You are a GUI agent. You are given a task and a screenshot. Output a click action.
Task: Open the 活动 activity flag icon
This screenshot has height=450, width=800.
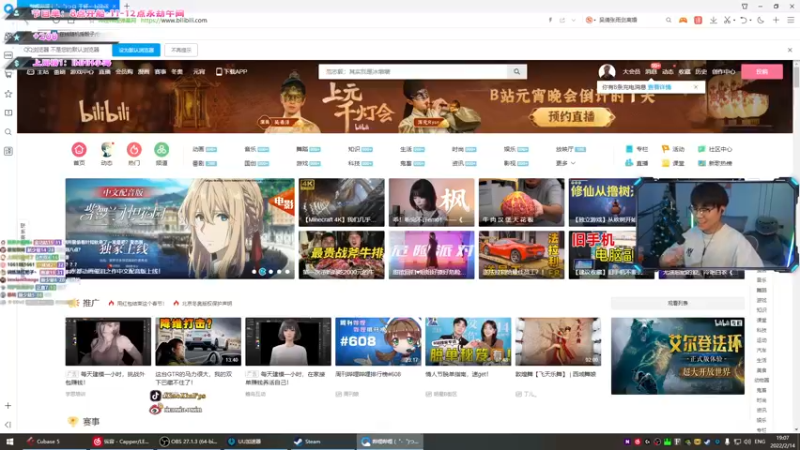point(665,149)
